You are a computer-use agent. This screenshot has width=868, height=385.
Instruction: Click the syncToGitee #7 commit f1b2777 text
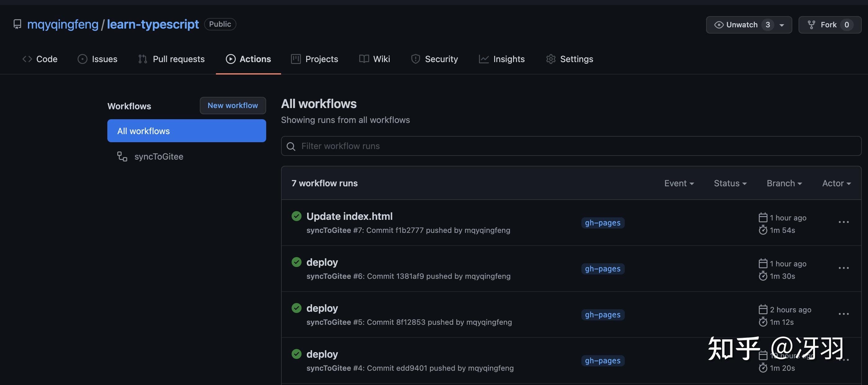(x=408, y=230)
